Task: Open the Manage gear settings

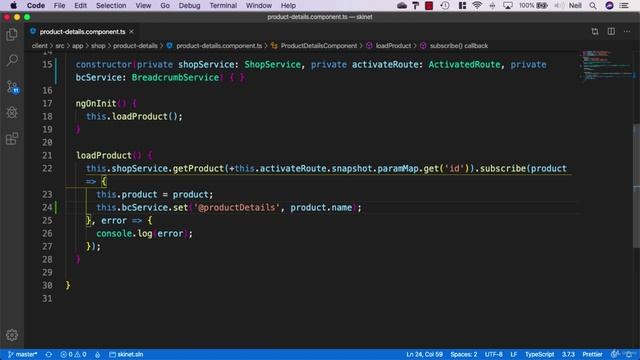Action: click(x=12, y=335)
